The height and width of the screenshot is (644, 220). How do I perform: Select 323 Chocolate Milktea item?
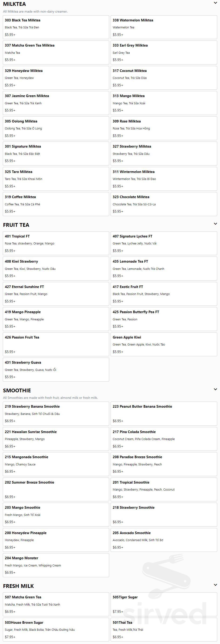(x=164, y=204)
